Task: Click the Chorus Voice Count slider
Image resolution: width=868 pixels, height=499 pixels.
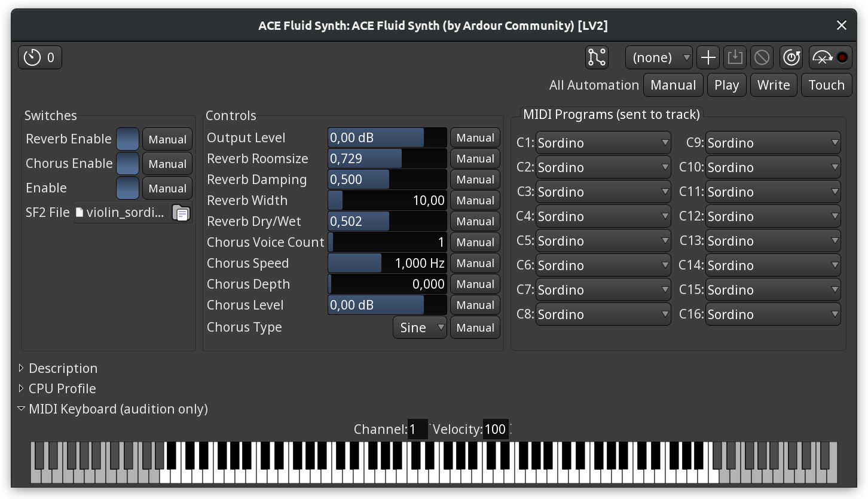Action: (387, 243)
